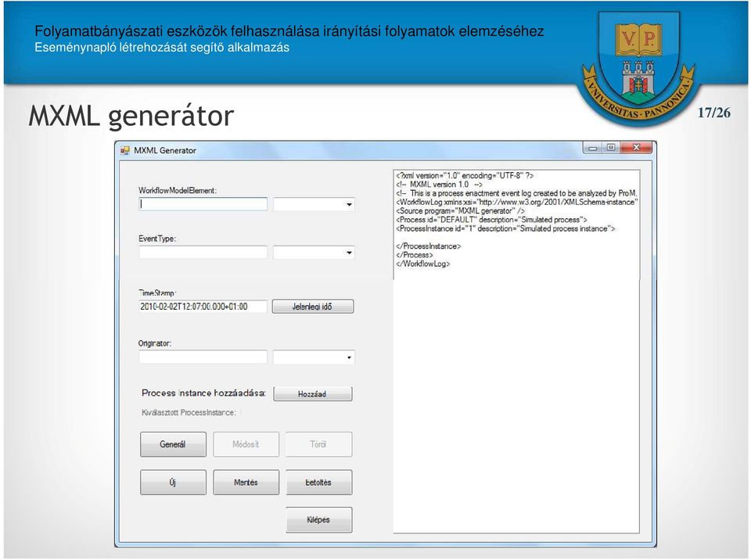Click the MXML Generator title bar text
Screen dimensions: 751x560
(x=165, y=150)
